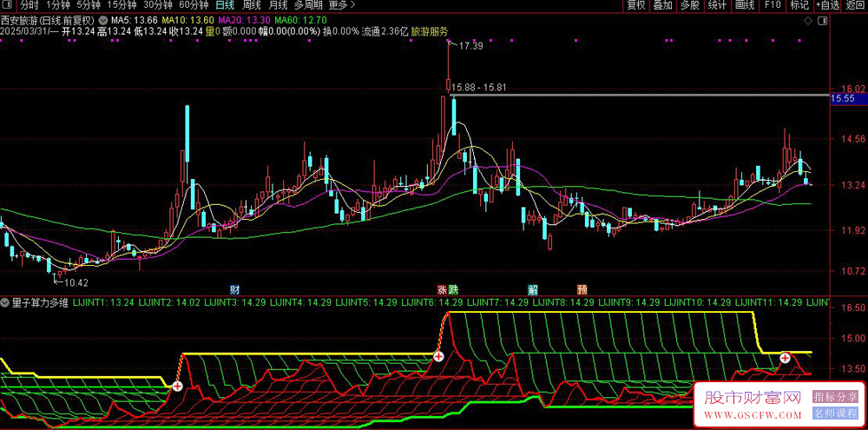Click the 里子算力多维 indicator name

pos(41,302)
